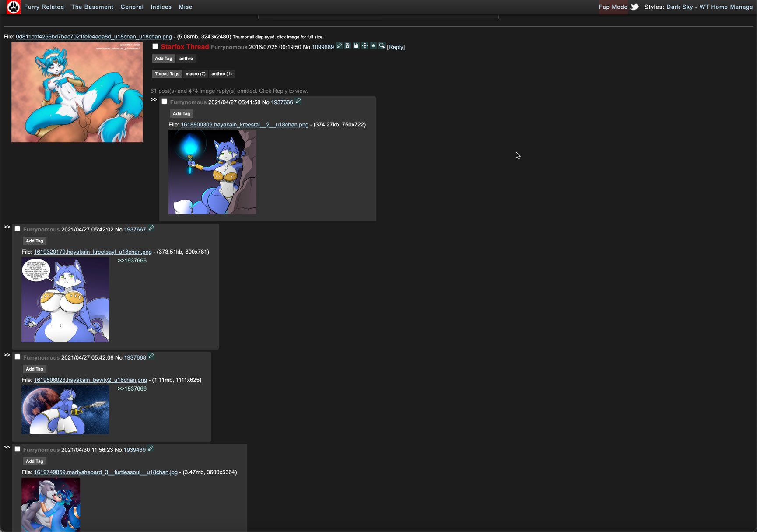Open the post number 1099689 link
Image resolution: width=757 pixels, height=532 pixels.
pyautogui.click(x=323, y=47)
